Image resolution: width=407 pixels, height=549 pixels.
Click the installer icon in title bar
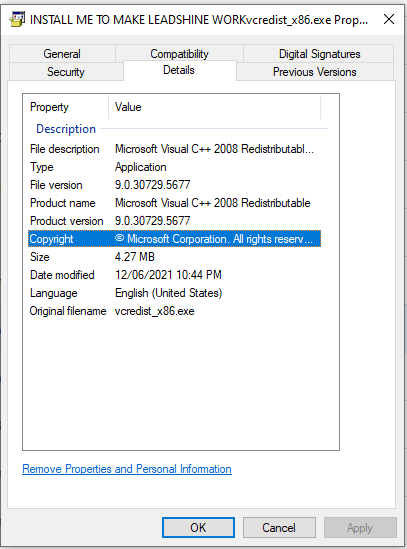[x=17, y=19]
